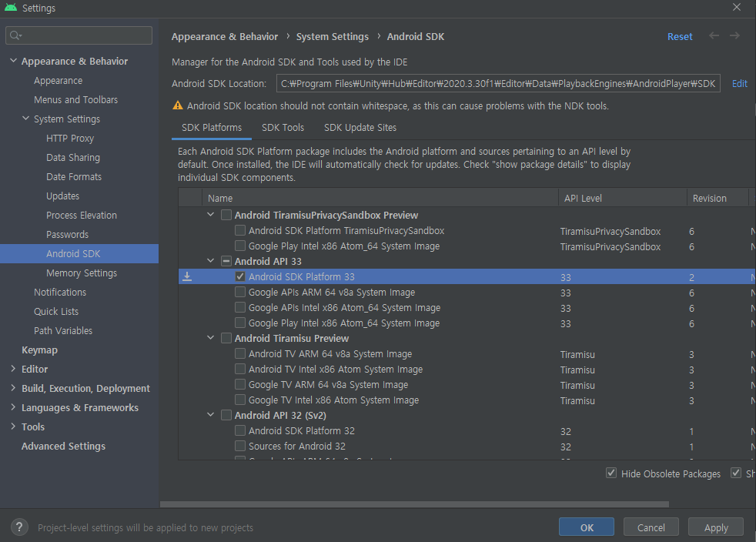Open Keymap settings
Viewport: 756px width, 542px height.
coord(39,350)
